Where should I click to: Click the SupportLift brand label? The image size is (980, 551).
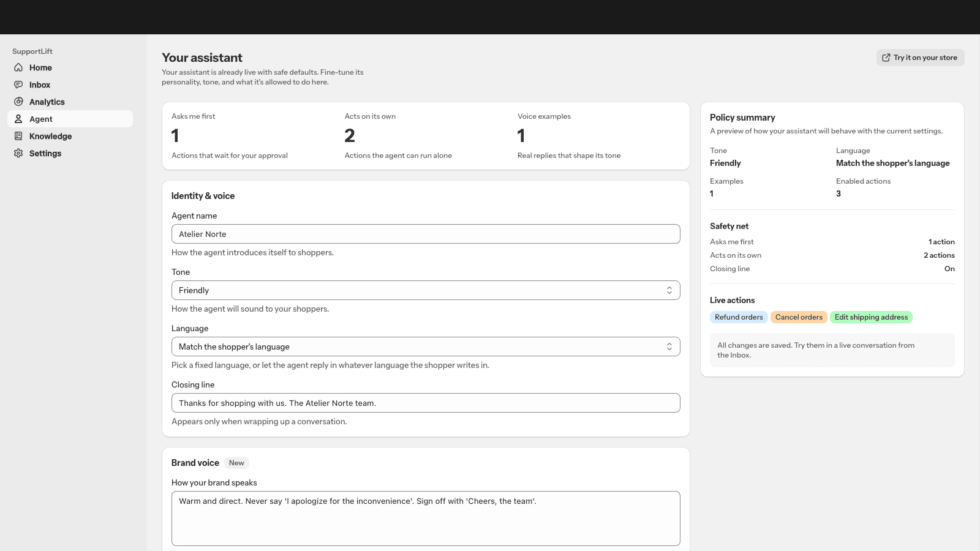coord(32,51)
